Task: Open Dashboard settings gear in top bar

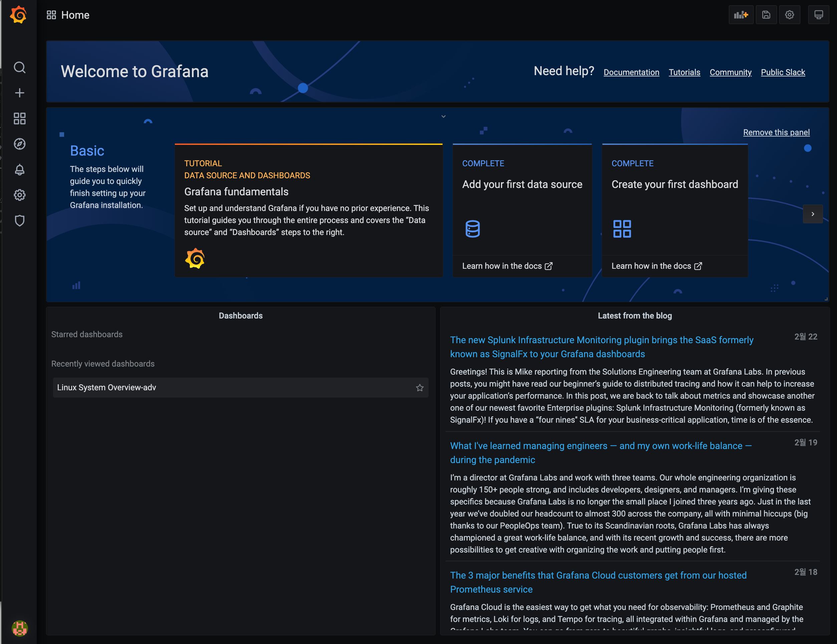Action: point(789,15)
